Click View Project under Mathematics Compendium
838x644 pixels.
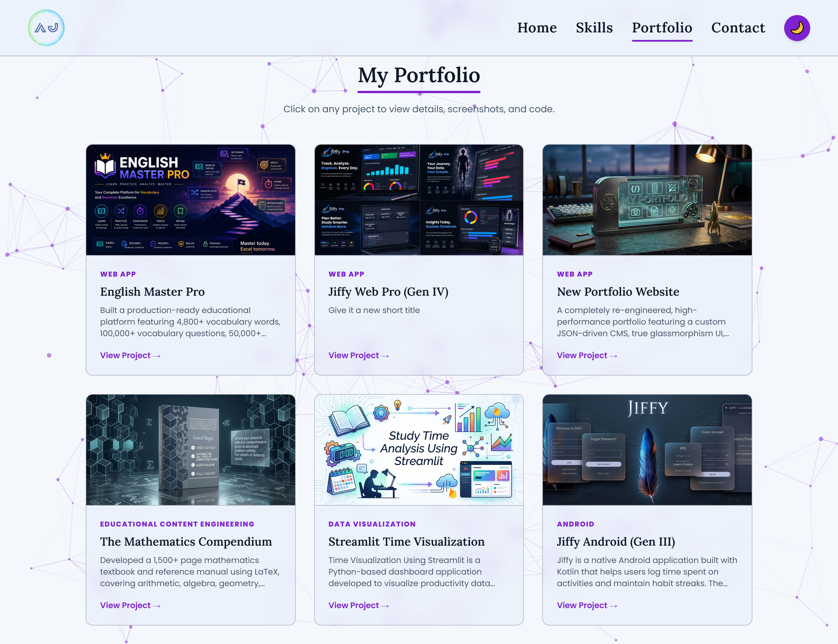tap(130, 605)
